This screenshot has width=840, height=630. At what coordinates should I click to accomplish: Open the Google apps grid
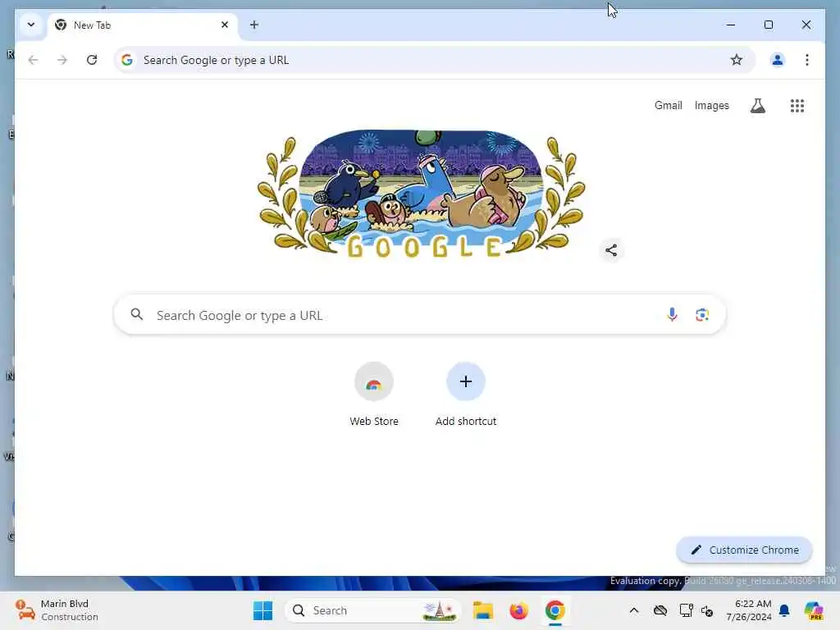[797, 106]
